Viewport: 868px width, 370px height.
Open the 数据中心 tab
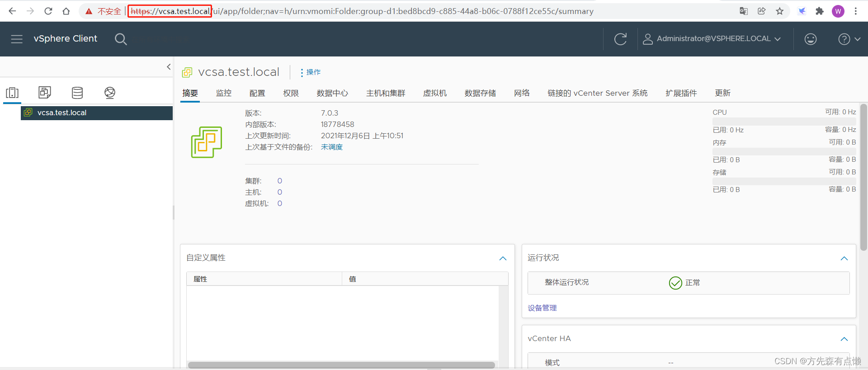tap(332, 93)
